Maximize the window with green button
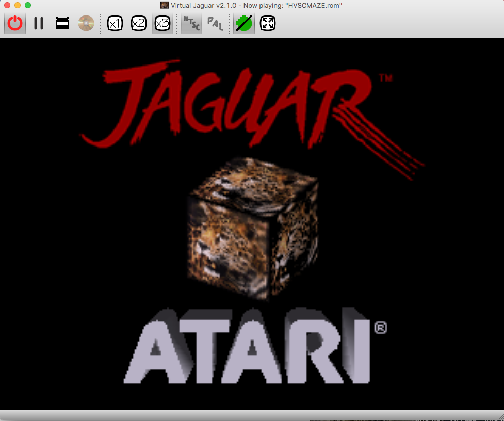Viewport: 504px width, 421px height. point(28,5)
